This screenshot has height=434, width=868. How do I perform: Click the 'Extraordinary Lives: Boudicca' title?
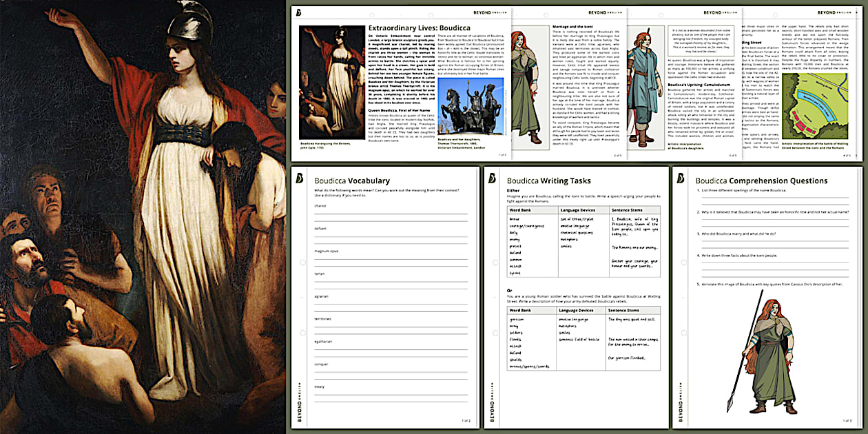[x=420, y=29]
